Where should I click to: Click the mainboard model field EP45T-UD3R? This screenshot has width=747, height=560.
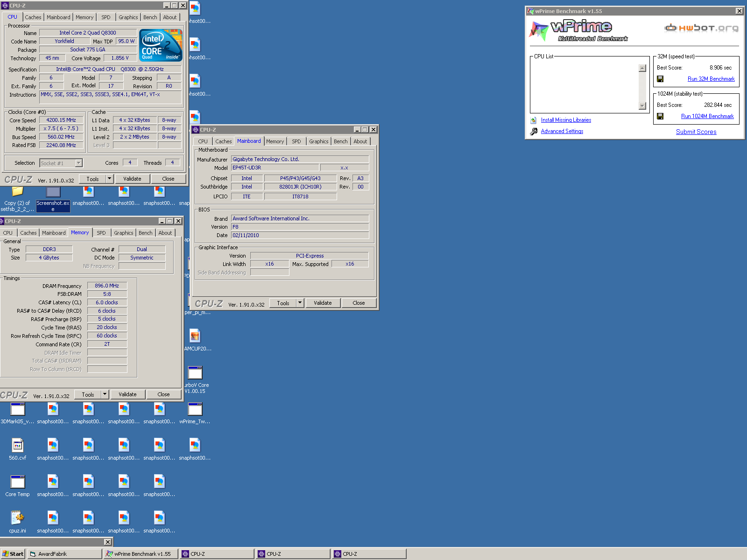coord(275,168)
